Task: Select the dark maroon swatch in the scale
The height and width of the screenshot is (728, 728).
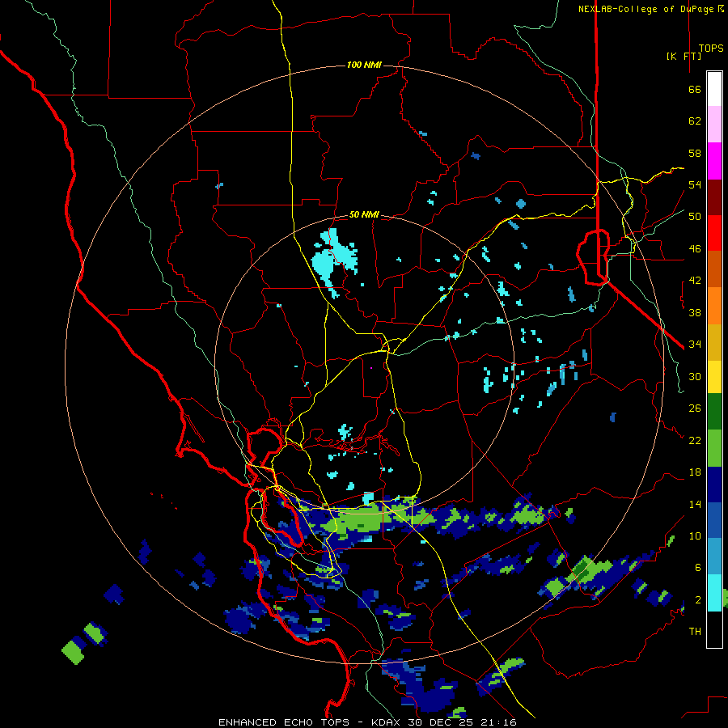Action: tap(714, 197)
